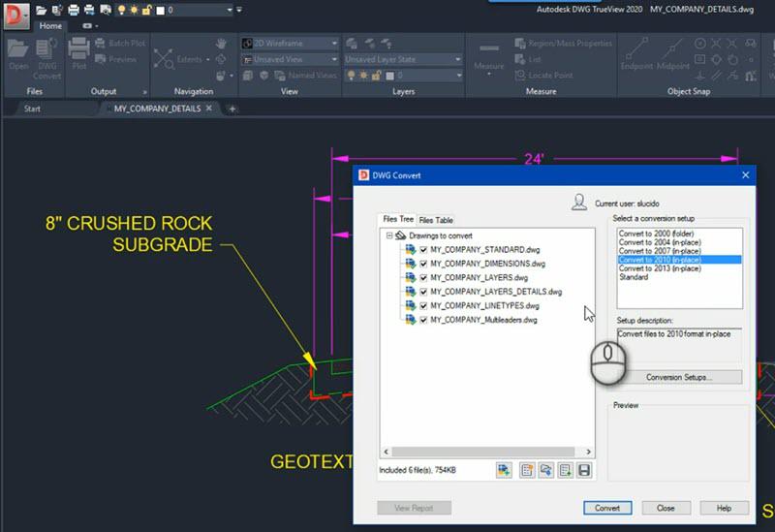Click the DWG Convert ribbon button

point(46,58)
